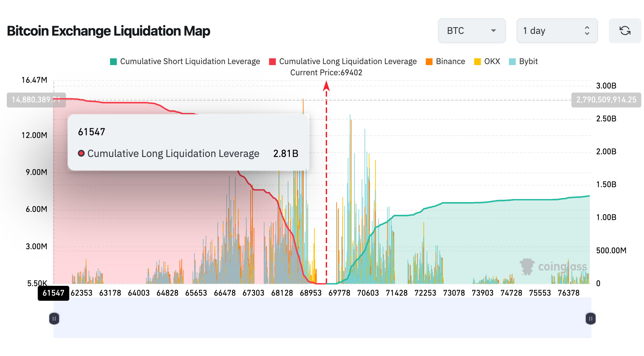Click the 2,790,509,914.25 value label on right axis
Screen dimensions: 644x356
[x=606, y=100]
